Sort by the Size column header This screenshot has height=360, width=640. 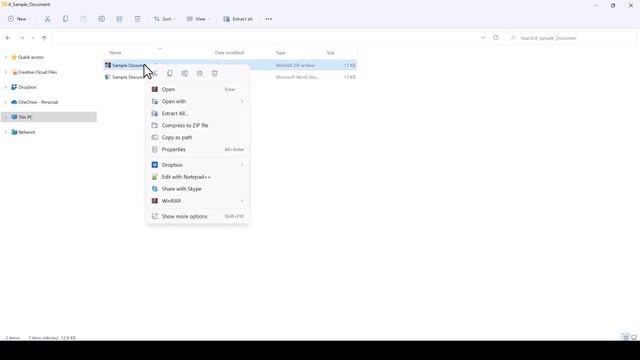[331, 53]
